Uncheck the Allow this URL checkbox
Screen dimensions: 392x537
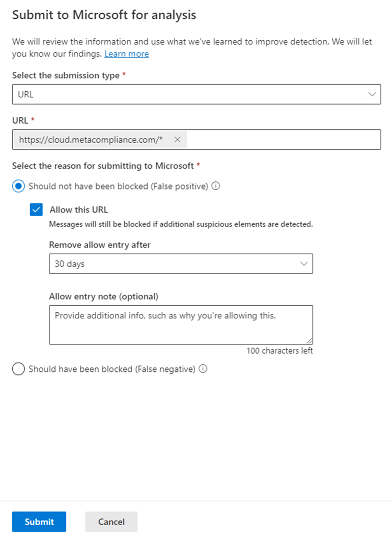36,209
